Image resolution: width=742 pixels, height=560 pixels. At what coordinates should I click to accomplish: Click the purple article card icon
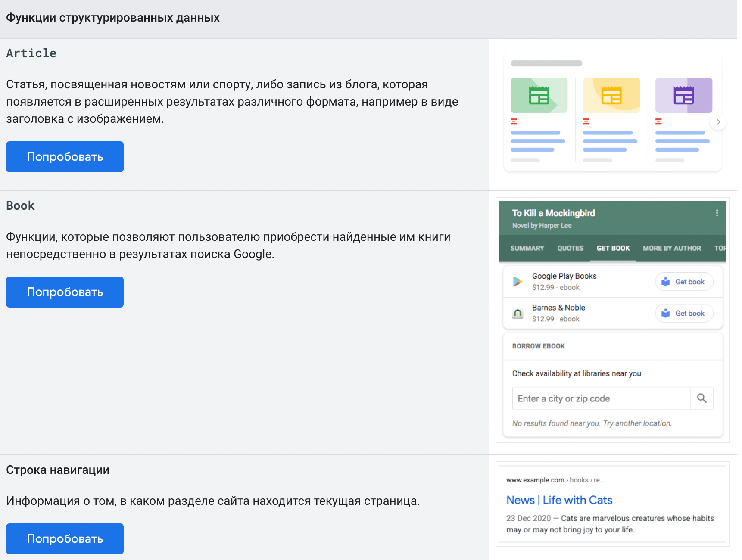pyautogui.click(x=683, y=95)
